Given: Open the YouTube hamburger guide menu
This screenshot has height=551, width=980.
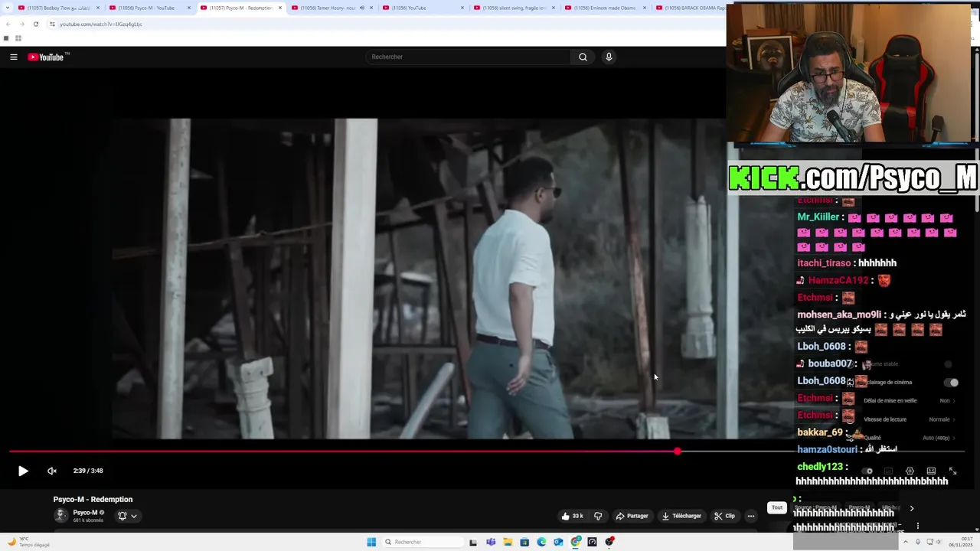Looking at the screenshot, I should [13, 57].
